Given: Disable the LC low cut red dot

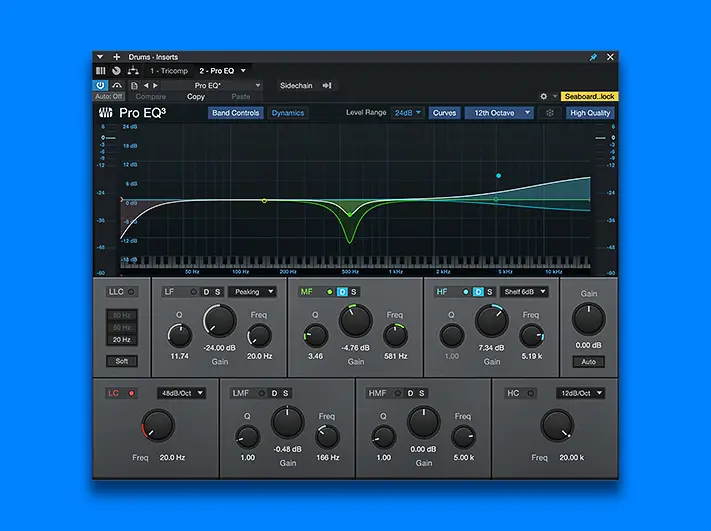Looking at the screenshot, I should pyautogui.click(x=131, y=393).
